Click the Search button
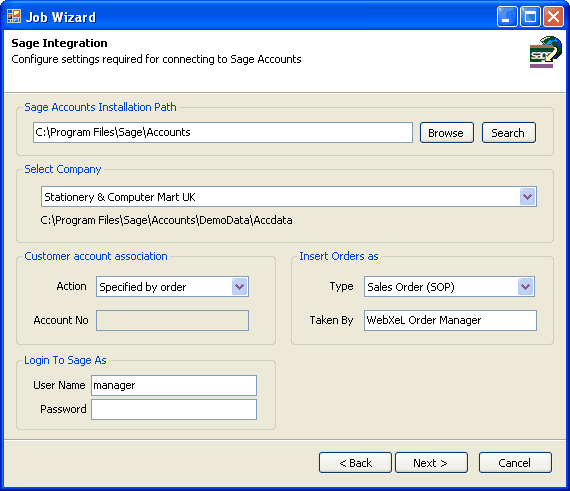The image size is (570, 491). (x=509, y=133)
